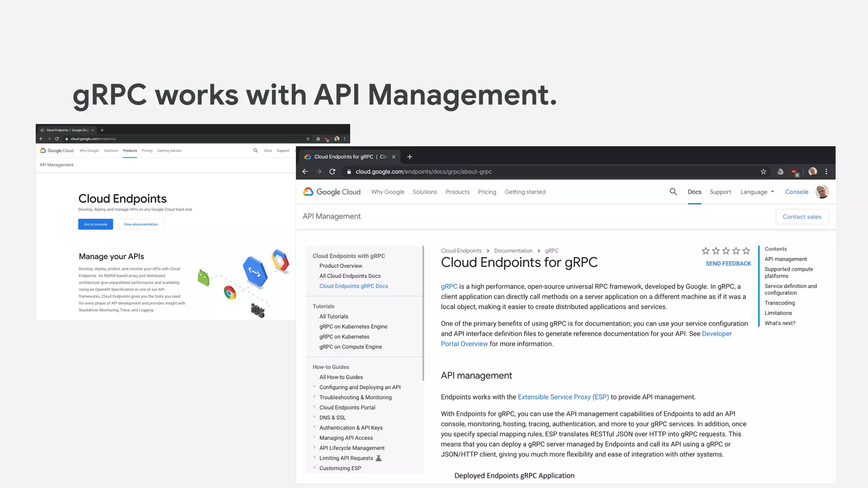Rate page with the third star

[726, 251]
